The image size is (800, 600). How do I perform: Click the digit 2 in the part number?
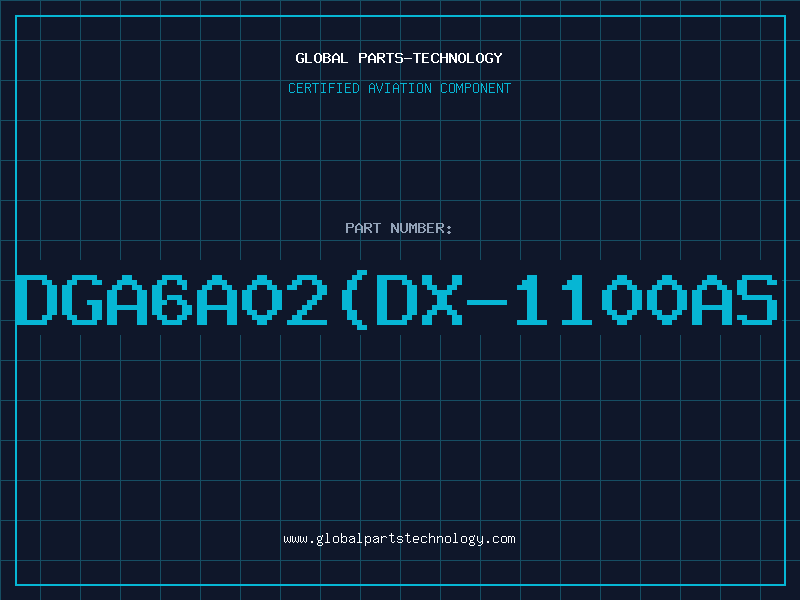pyautogui.click(x=307, y=299)
